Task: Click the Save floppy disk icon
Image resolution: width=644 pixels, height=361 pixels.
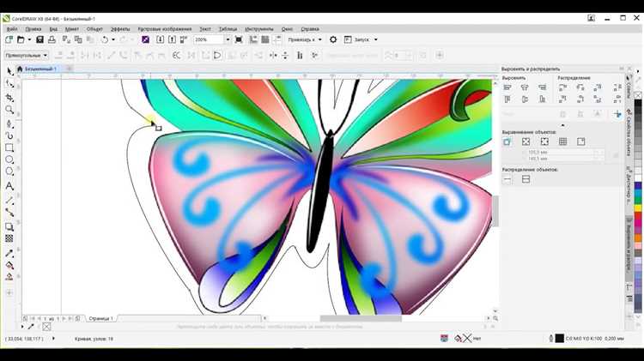Action: 39,39
